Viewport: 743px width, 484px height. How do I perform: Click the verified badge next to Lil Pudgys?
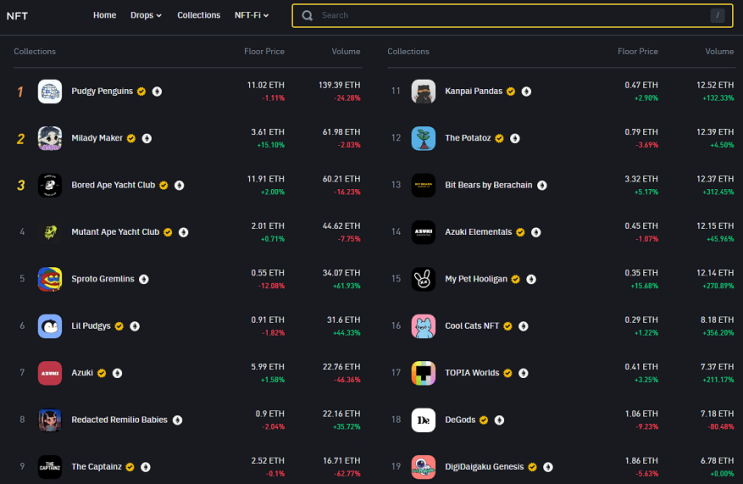[119, 326]
